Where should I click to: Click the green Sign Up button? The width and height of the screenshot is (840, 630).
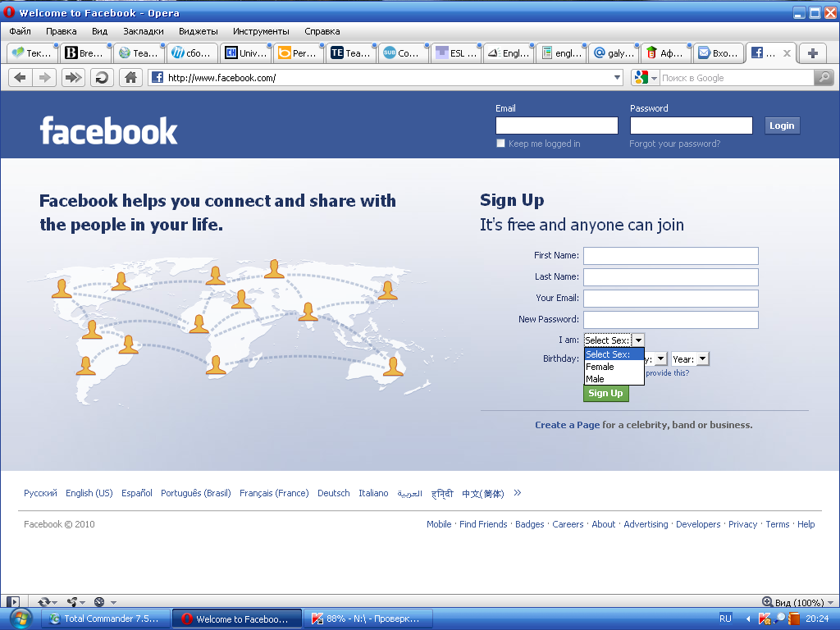[x=606, y=393]
